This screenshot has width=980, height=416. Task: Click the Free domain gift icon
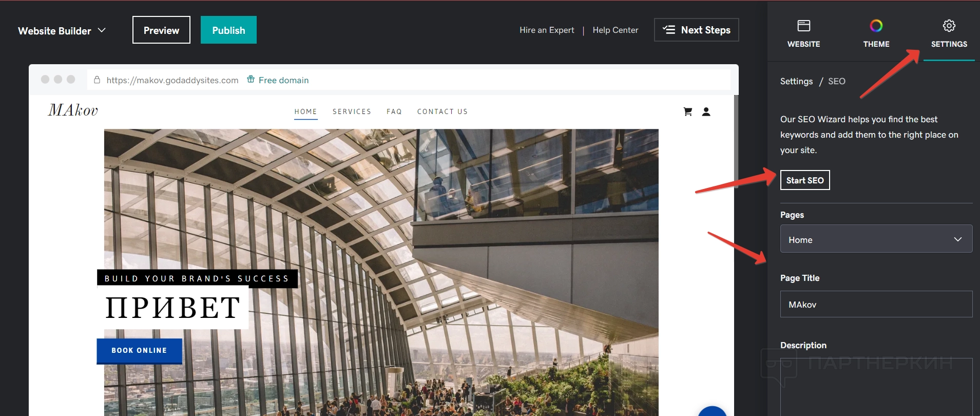[251, 79]
